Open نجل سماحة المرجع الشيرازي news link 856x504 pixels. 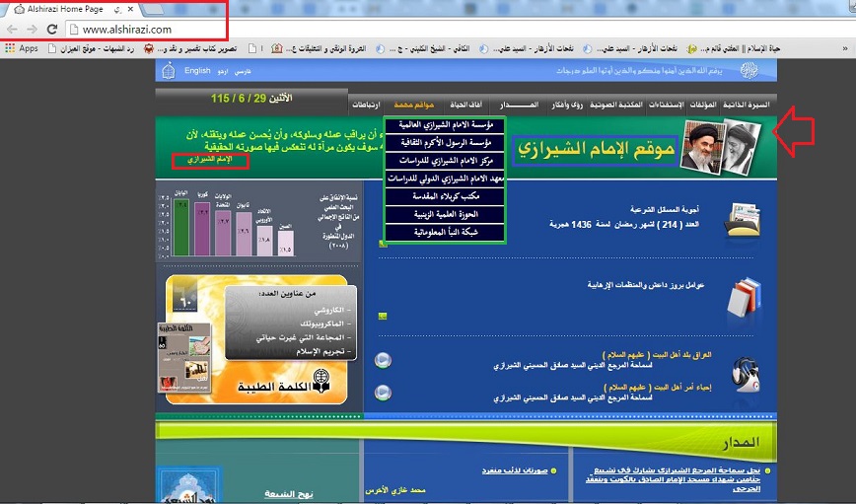[x=673, y=479]
